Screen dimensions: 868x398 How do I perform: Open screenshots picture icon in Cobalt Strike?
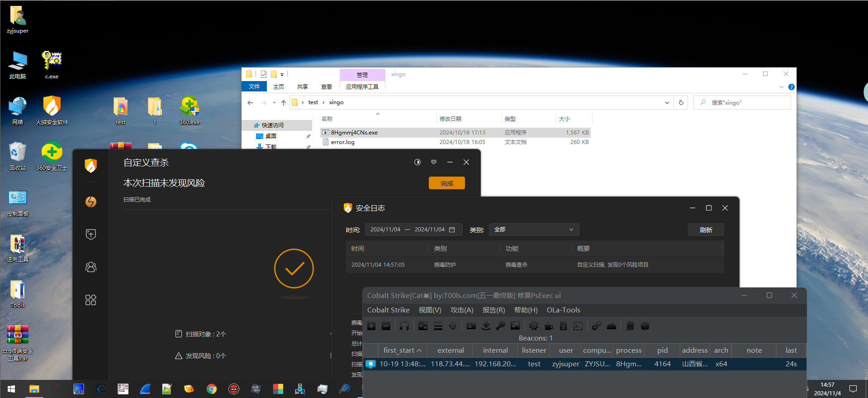pyautogui.click(x=515, y=326)
